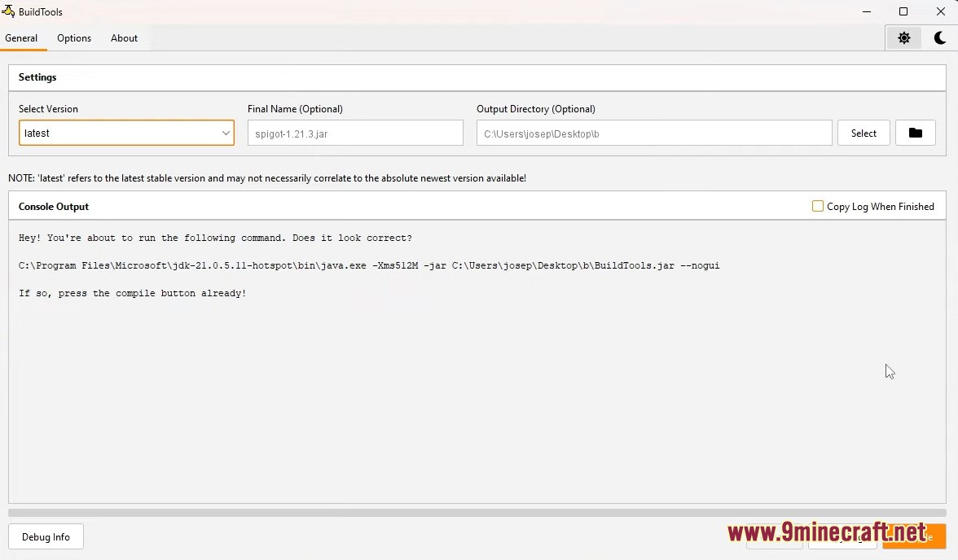The width and height of the screenshot is (958, 560).
Task: Click the NOTE text about 'latest' version
Action: pos(267,178)
